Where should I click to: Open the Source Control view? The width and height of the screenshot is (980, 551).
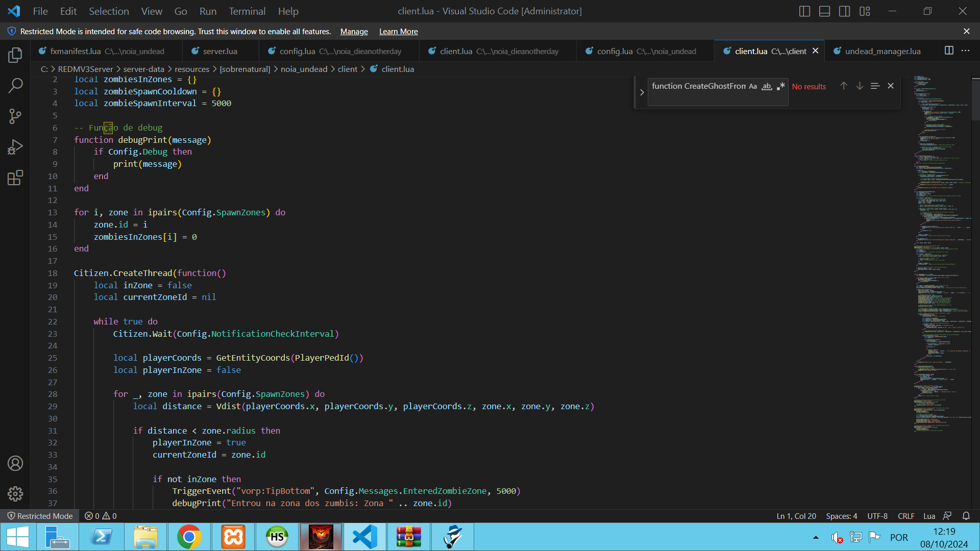(15, 116)
